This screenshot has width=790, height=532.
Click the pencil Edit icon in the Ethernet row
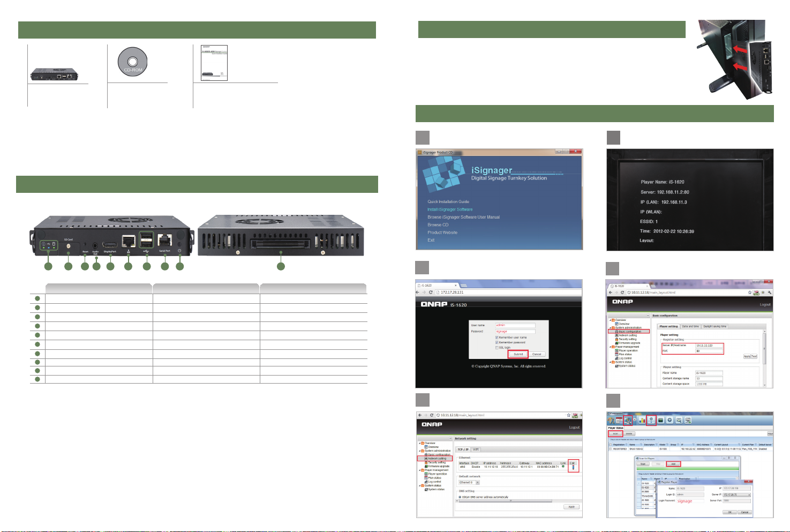[x=573, y=467]
